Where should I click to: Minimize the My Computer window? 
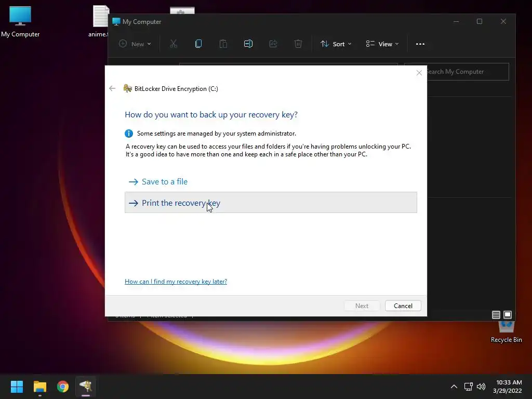pos(456,21)
